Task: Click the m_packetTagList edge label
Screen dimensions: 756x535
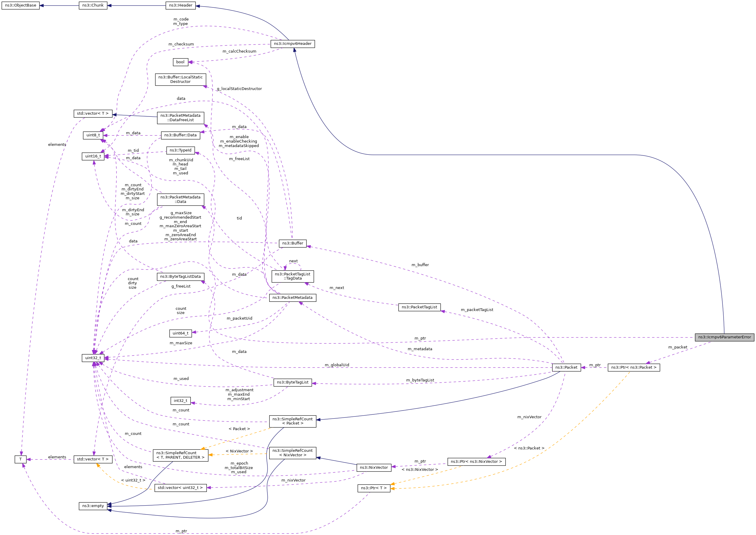Action: [477, 310]
